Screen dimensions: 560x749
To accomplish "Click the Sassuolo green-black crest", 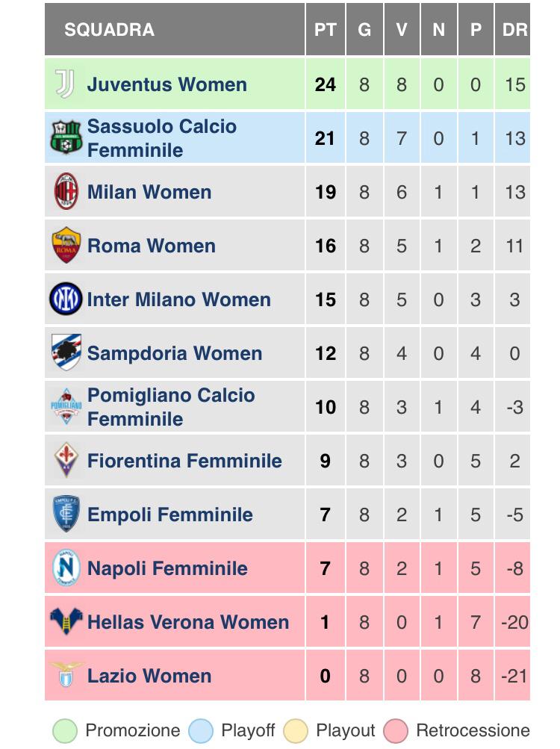I will [x=66, y=137].
